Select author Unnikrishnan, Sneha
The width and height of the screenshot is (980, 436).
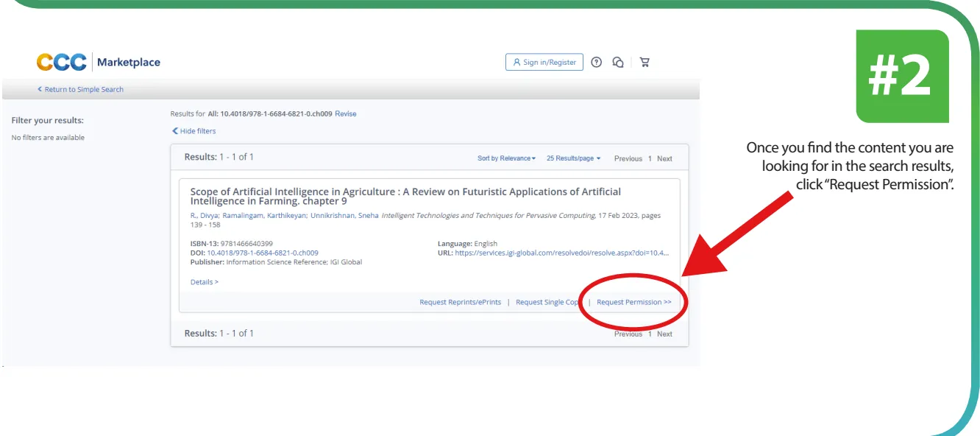[x=344, y=216]
